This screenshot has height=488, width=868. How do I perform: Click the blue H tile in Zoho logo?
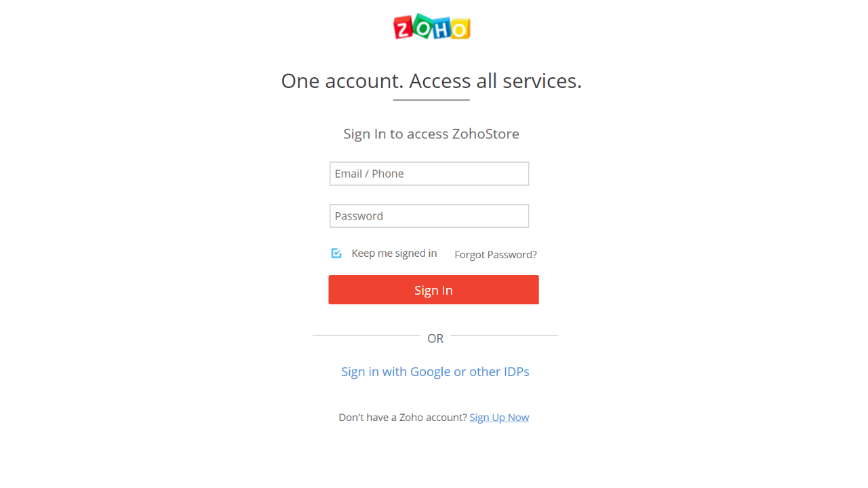(x=441, y=27)
